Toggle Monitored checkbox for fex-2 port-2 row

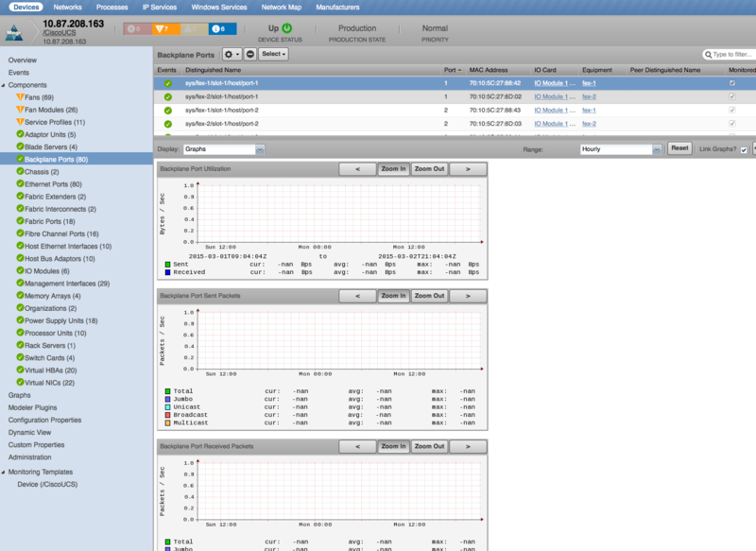(731, 124)
